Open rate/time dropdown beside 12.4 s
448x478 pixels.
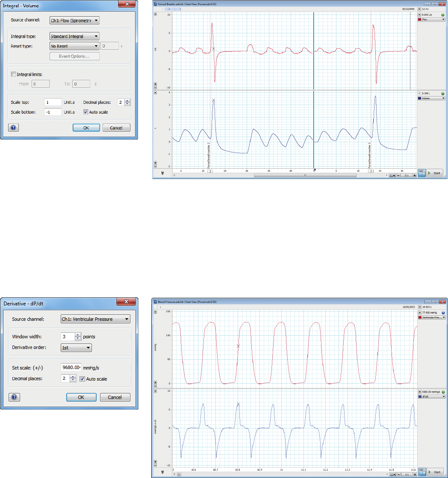(419, 9)
